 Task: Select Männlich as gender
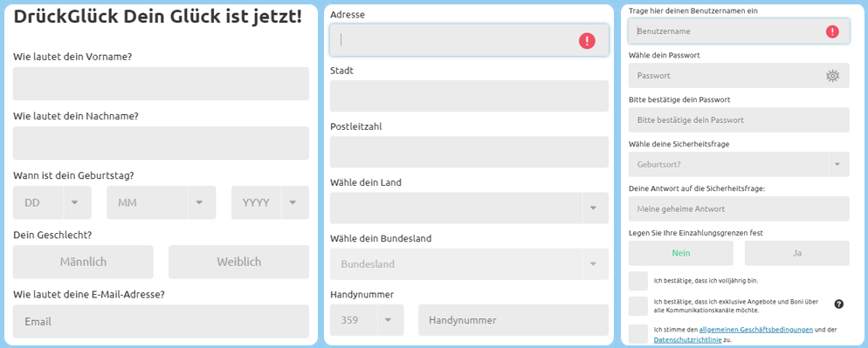pyautogui.click(x=83, y=262)
